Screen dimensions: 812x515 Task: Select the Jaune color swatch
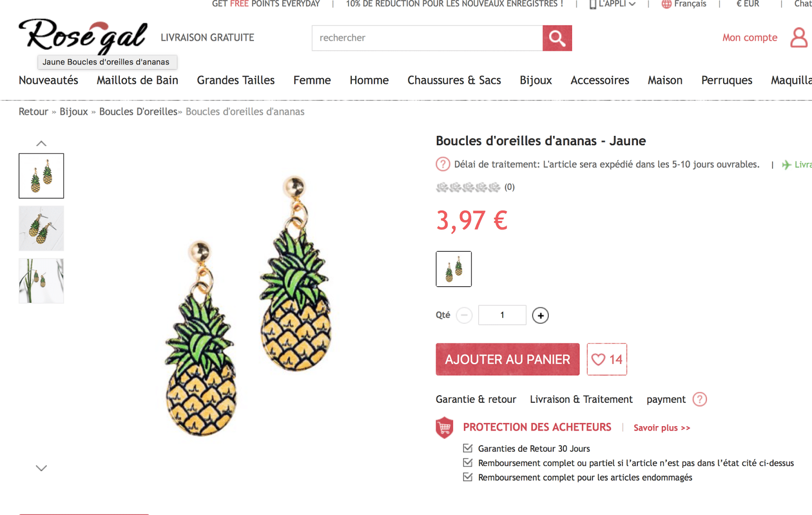[453, 269]
